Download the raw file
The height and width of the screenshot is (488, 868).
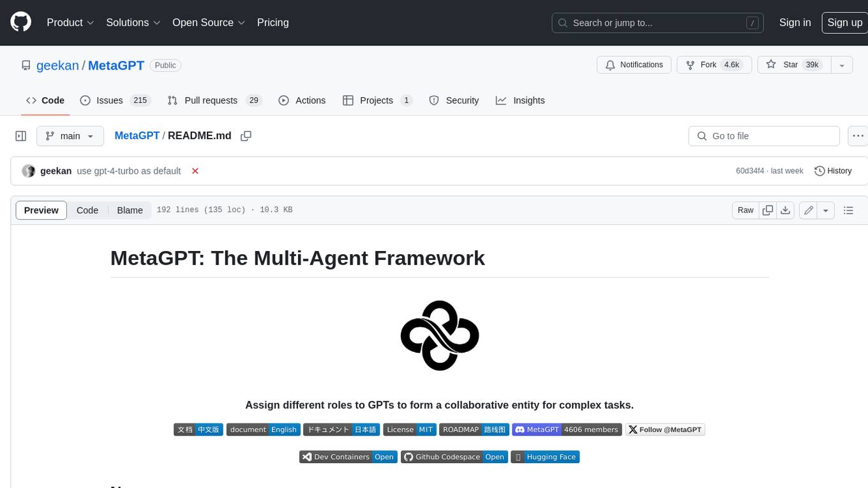click(786, 210)
